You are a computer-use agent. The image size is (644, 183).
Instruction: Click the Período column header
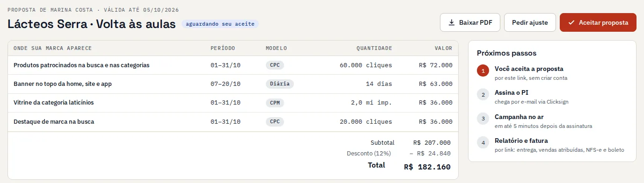(x=223, y=48)
